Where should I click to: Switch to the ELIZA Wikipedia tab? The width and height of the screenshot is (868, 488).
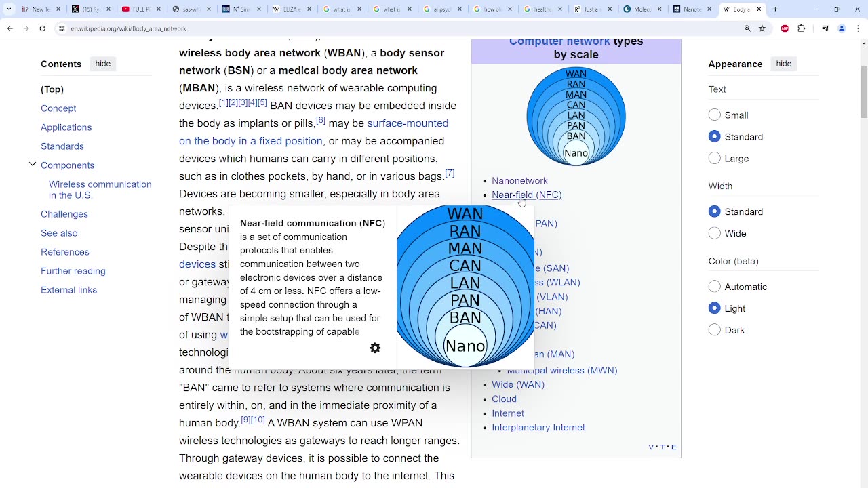(x=291, y=9)
